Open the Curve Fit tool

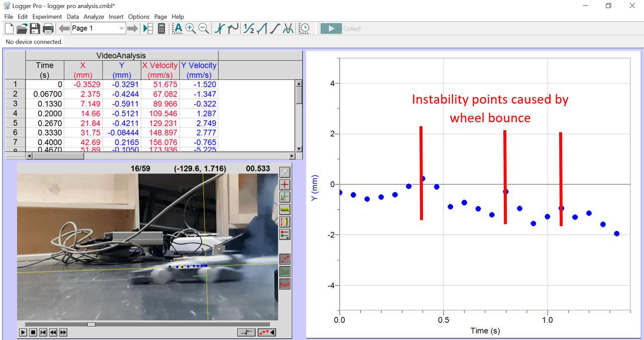(x=288, y=29)
